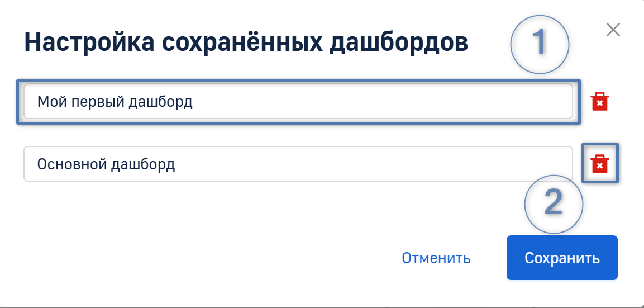This screenshot has width=644, height=308.
Task: Click the "Настройка сохранённых дашбордов" heading
Action: (246, 43)
